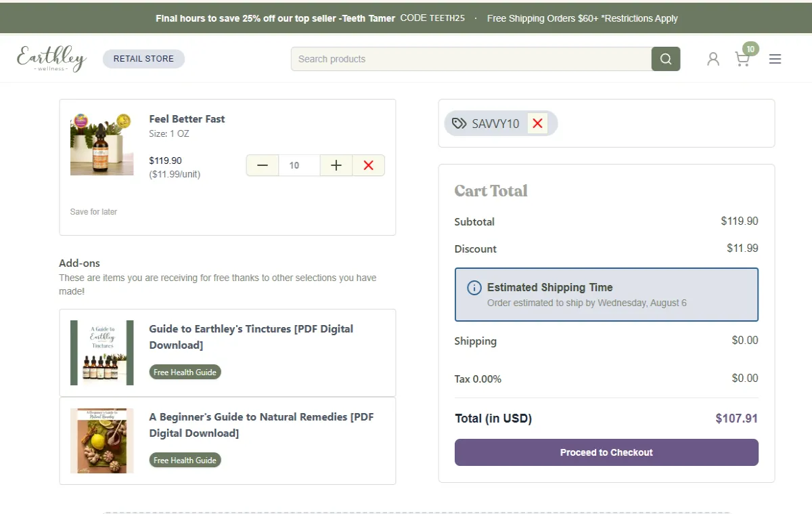Click the Earthley Wellness logo

[x=51, y=58]
